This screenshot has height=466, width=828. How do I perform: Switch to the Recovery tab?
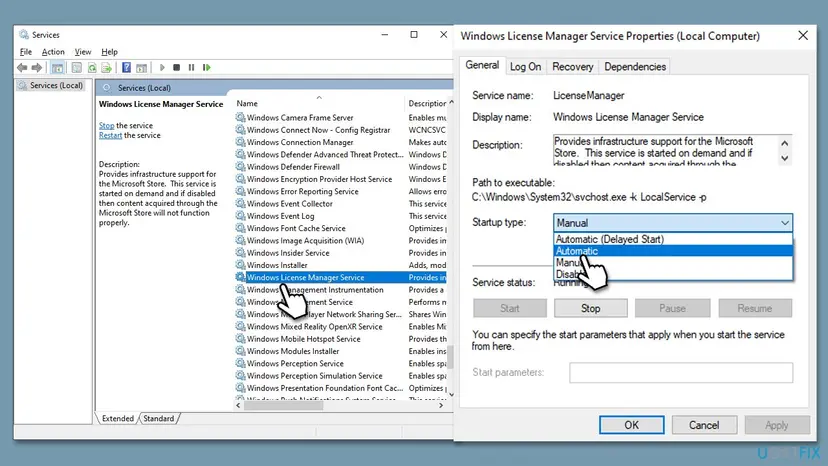572,67
